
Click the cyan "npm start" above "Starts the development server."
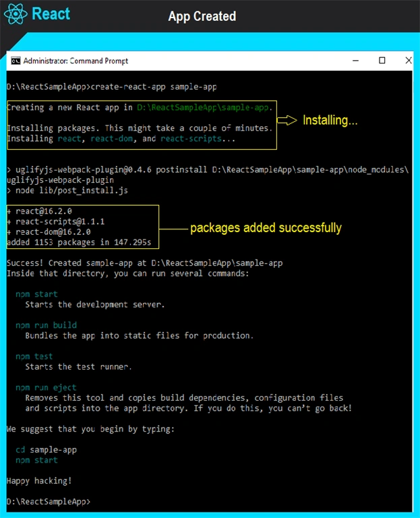pyautogui.click(x=36, y=294)
